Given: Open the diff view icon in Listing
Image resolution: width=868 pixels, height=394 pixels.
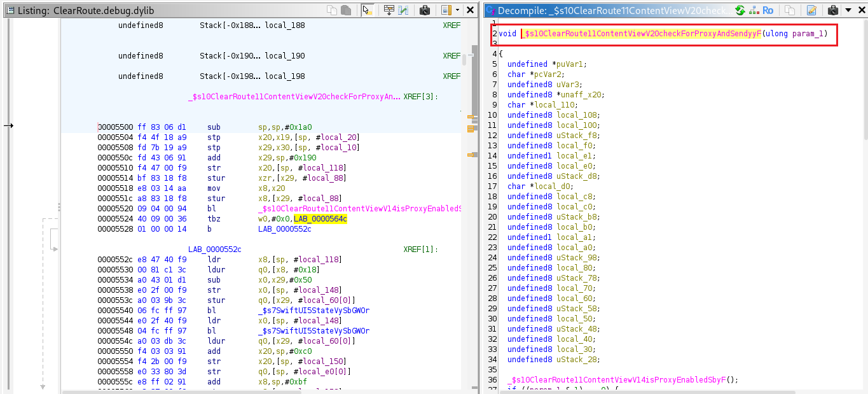Looking at the screenshot, I should tap(404, 10).
